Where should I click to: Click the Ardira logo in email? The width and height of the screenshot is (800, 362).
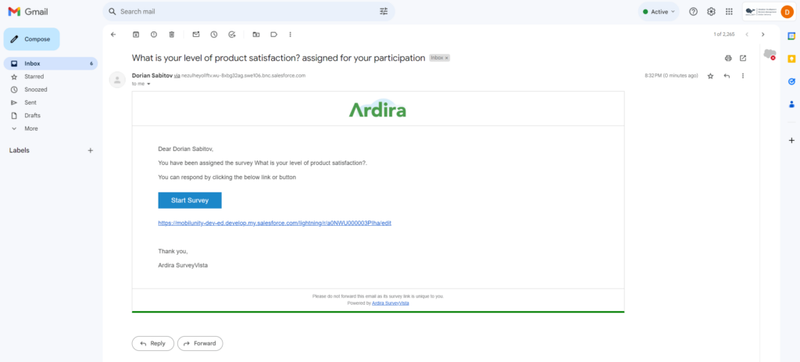pos(378,109)
